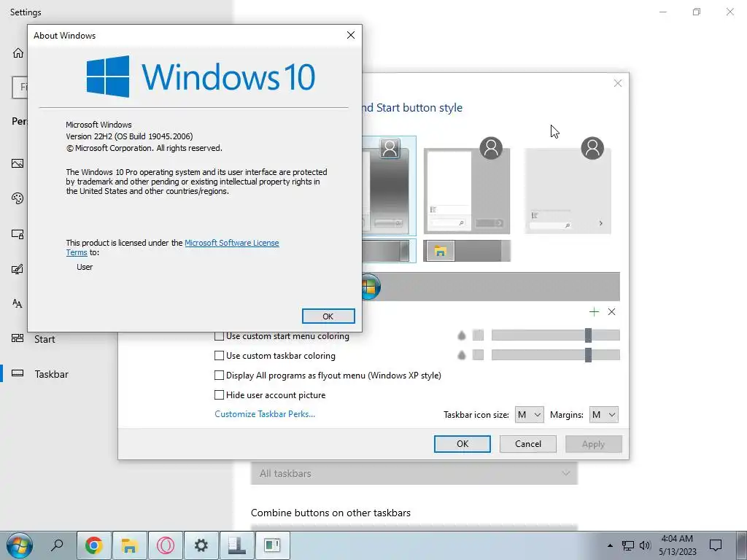
Task: Open volume icon in system tray
Action: pos(645,545)
